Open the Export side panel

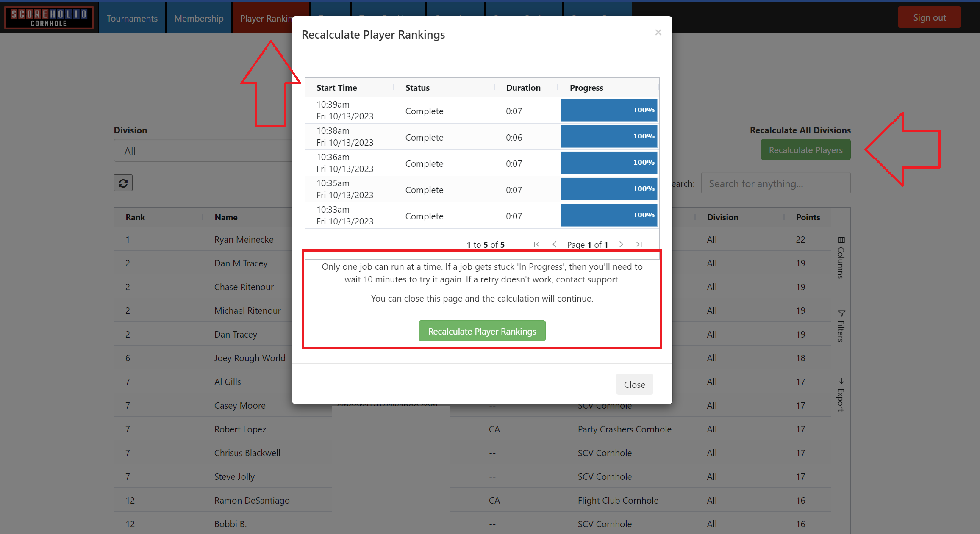[841, 395]
